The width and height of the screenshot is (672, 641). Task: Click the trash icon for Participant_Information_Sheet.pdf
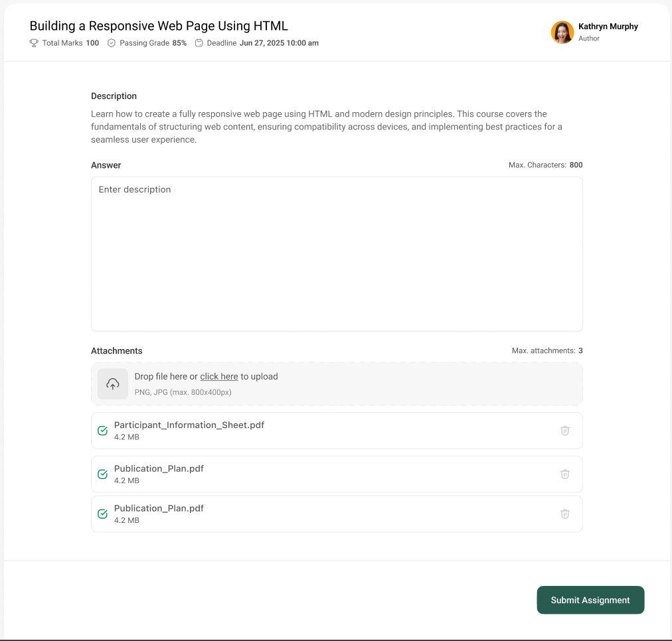click(565, 431)
